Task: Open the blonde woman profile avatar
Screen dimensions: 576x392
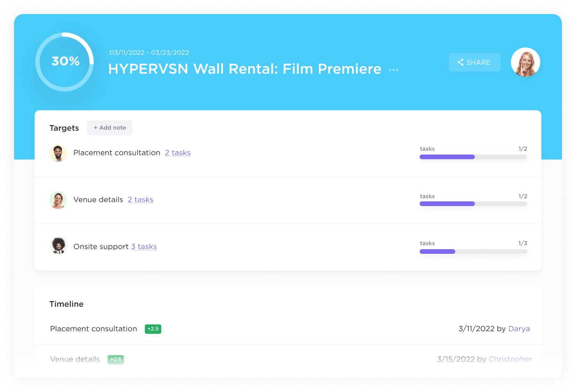Action: coord(525,62)
